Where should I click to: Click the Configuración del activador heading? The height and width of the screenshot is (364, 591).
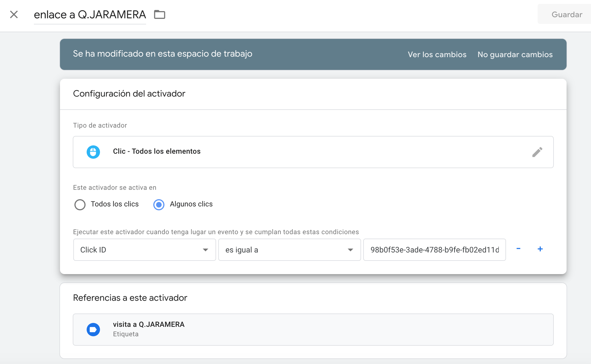[x=129, y=94]
